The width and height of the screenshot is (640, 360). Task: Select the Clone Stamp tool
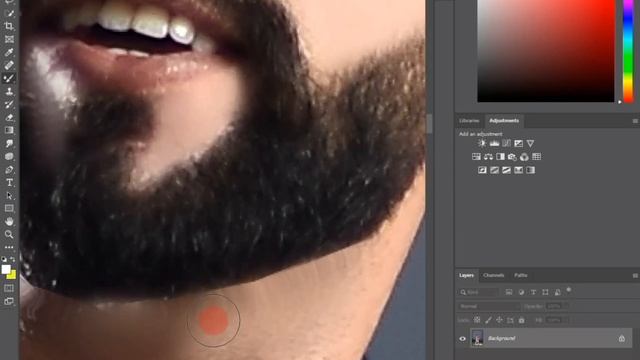[9, 91]
